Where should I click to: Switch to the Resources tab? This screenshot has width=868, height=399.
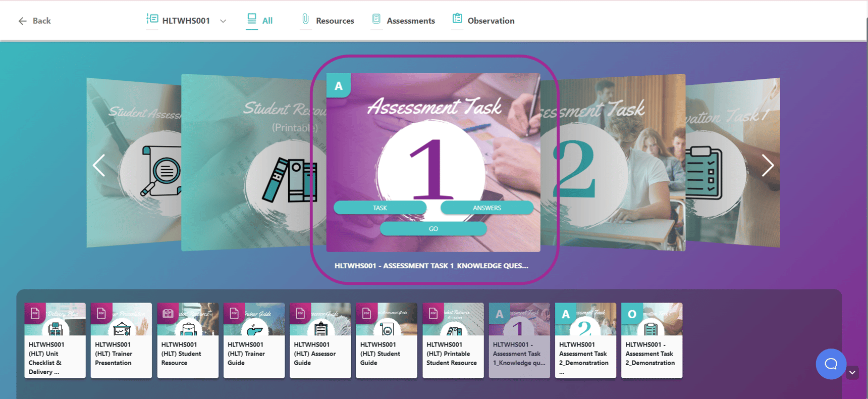tap(328, 21)
